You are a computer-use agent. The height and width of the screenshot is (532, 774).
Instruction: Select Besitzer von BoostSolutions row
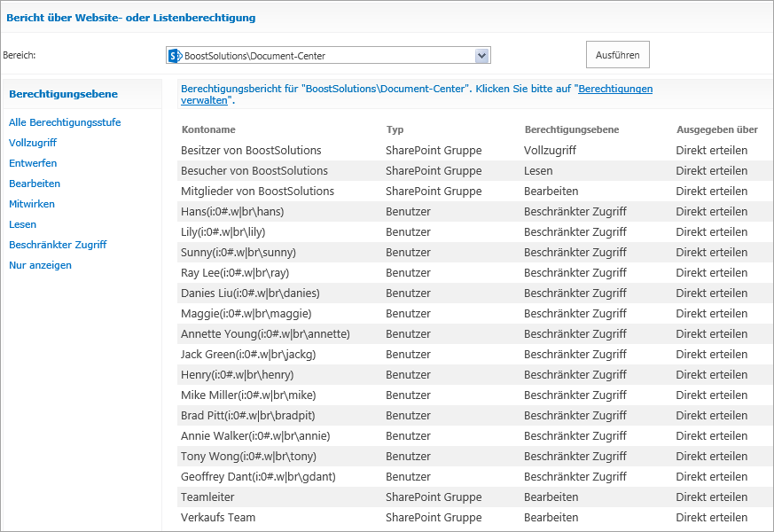click(x=474, y=151)
